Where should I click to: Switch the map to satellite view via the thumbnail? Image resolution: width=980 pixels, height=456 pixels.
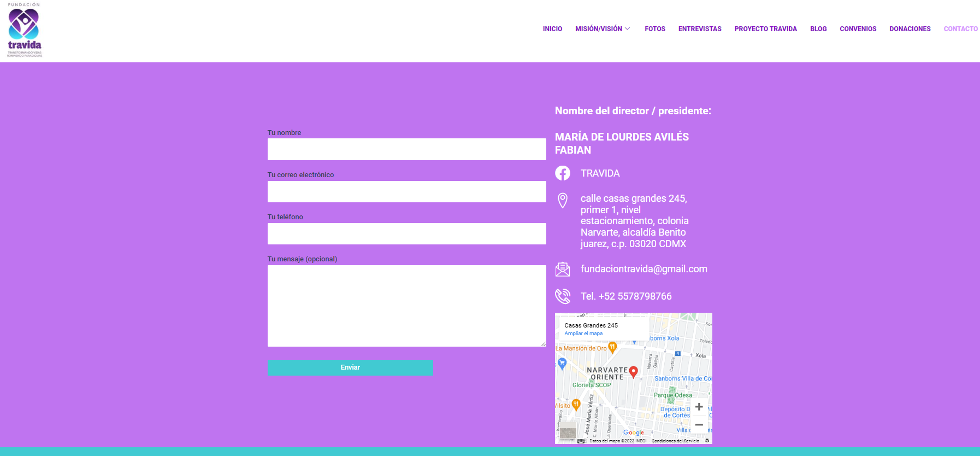(568, 430)
